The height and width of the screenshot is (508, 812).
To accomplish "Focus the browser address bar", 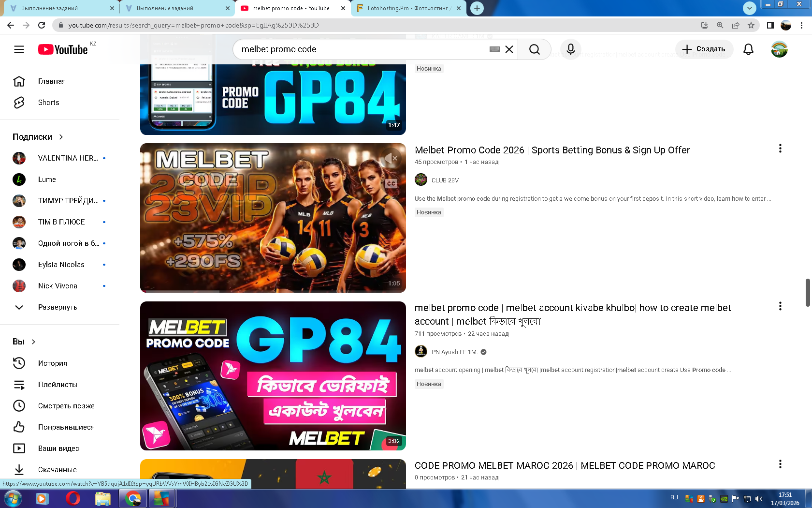I will (x=377, y=25).
